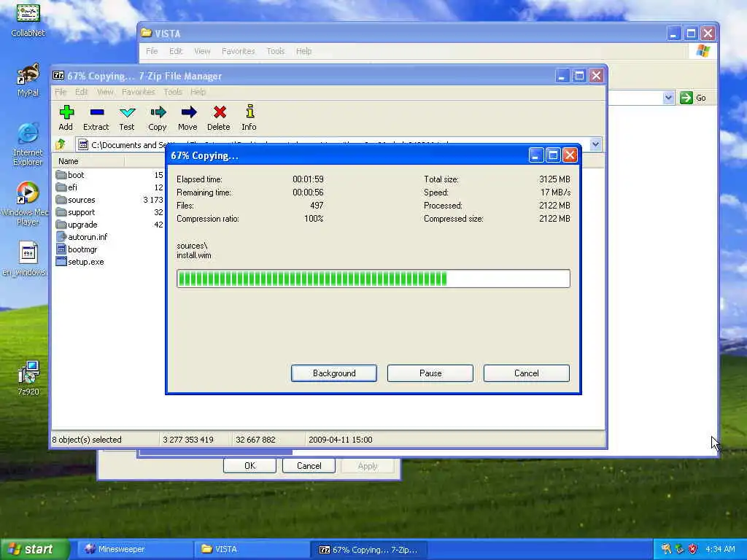Screen dimensions: 747x560
Task: Click 67% Copying 7-Zip taskbar button
Action: click(x=368, y=550)
